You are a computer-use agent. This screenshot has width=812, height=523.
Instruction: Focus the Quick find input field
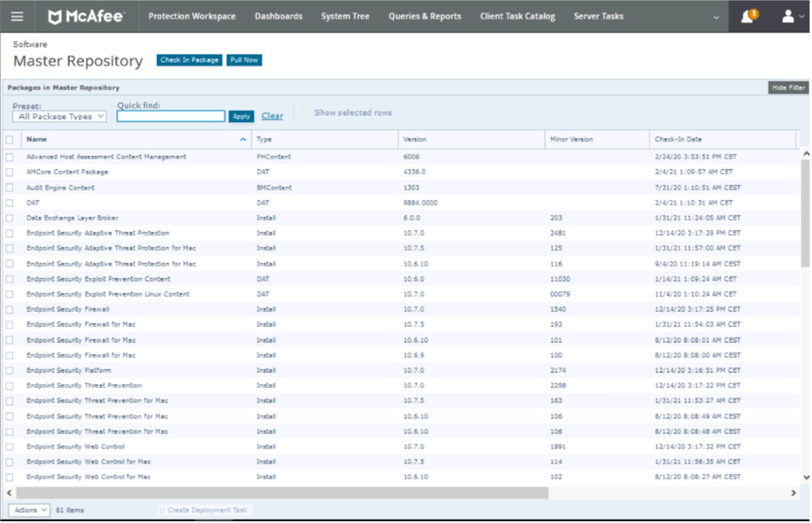(x=171, y=116)
